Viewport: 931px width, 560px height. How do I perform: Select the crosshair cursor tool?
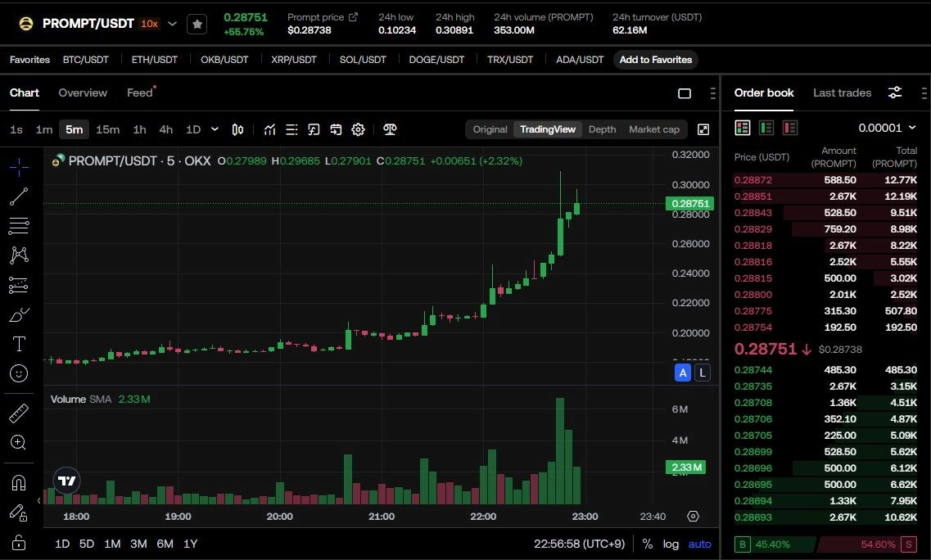(x=19, y=168)
